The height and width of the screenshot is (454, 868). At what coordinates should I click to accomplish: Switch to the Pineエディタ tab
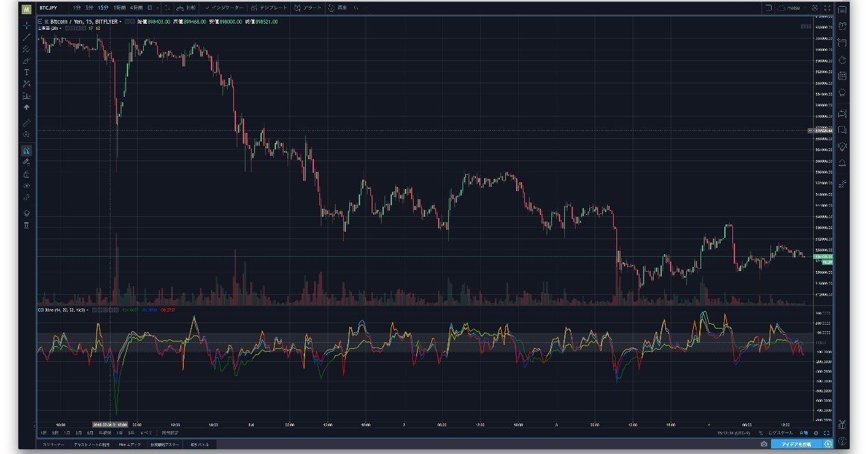coord(130,444)
